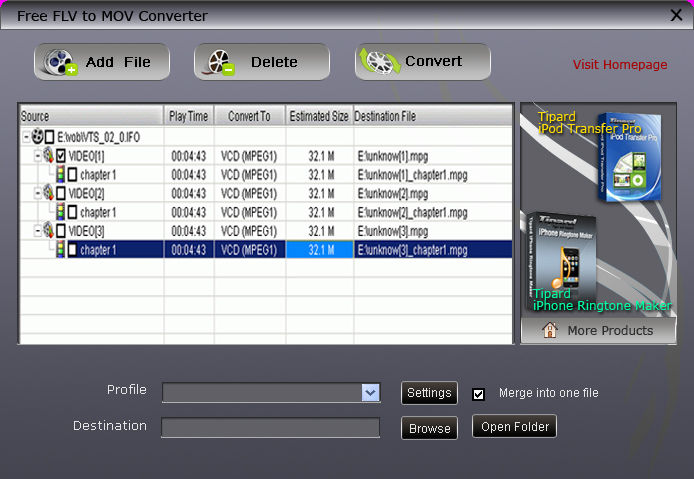Screen dimensions: 694x479
Task: Uncheck the VIDEO[1] checkbox
Action: 61,156
